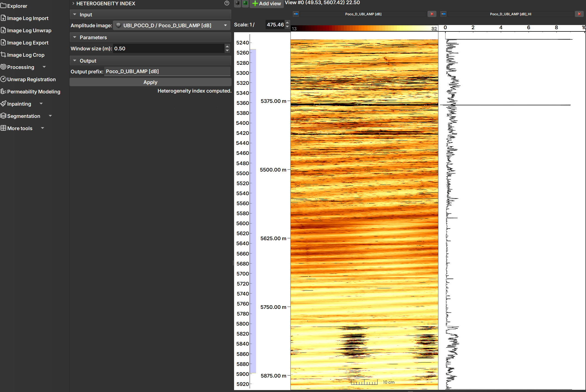The image size is (586, 392).
Task: Collapse the Output section
Action: tap(75, 61)
